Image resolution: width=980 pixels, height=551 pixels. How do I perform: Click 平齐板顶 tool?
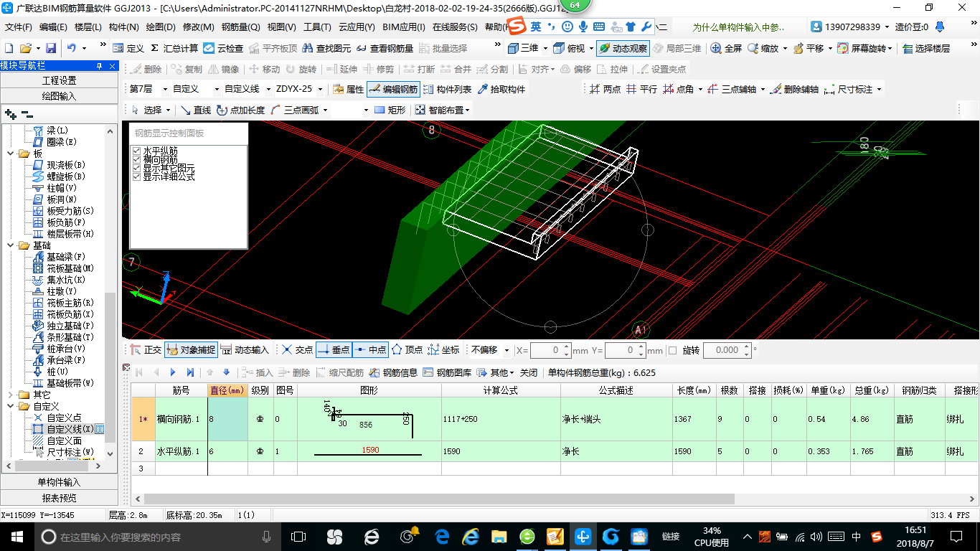click(273, 48)
